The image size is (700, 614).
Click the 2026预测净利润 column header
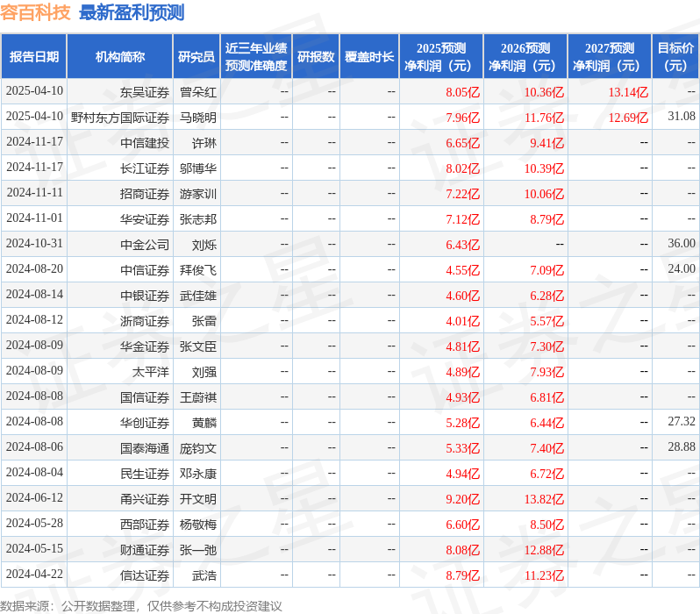[x=525, y=57]
